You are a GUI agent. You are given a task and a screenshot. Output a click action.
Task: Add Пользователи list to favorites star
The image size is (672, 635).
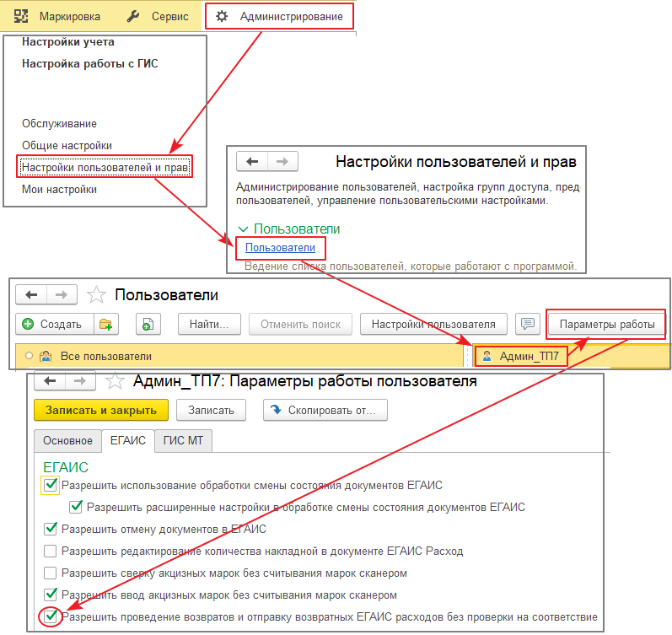(x=96, y=295)
